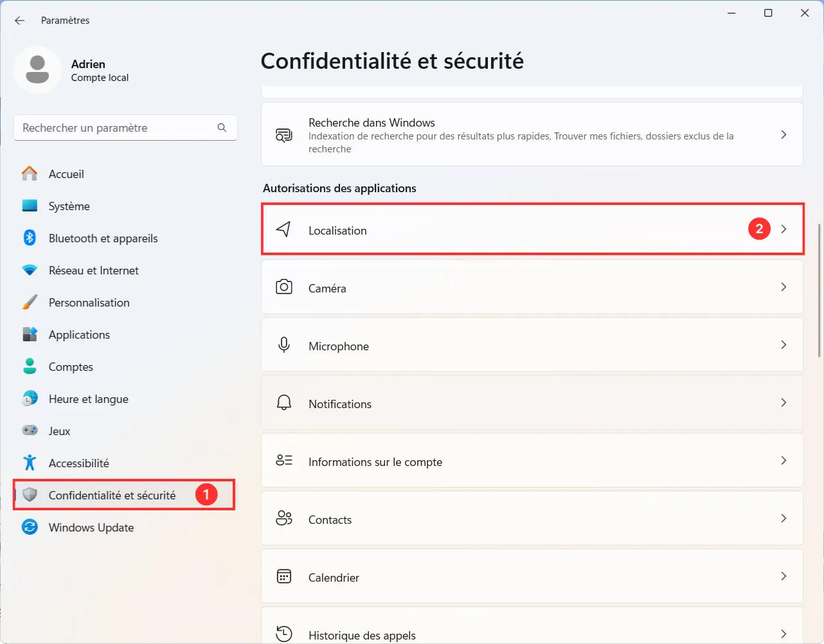This screenshot has width=824, height=644.
Task: Click the Calendrier label text
Action: (334, 578)
